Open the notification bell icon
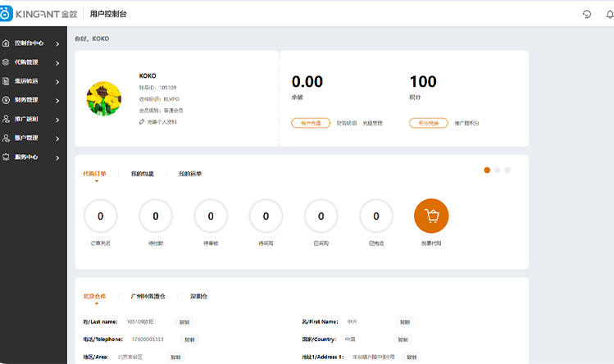Screen dimensions: 614x364 (x=609, y=15)
